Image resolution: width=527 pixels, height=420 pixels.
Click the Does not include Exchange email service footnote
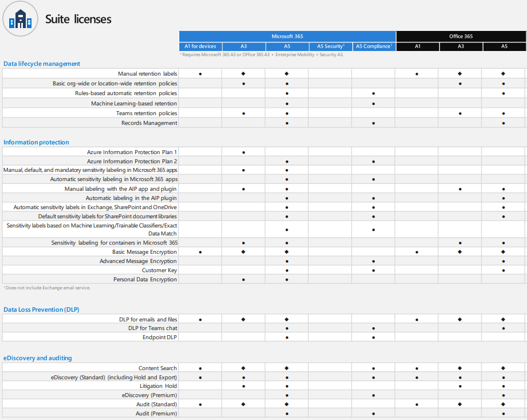[47, 288]
